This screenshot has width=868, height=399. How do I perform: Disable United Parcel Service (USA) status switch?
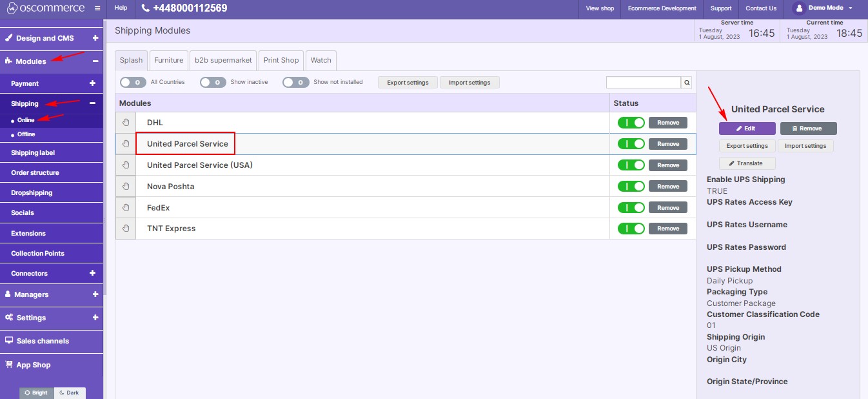tap(631, 165)
